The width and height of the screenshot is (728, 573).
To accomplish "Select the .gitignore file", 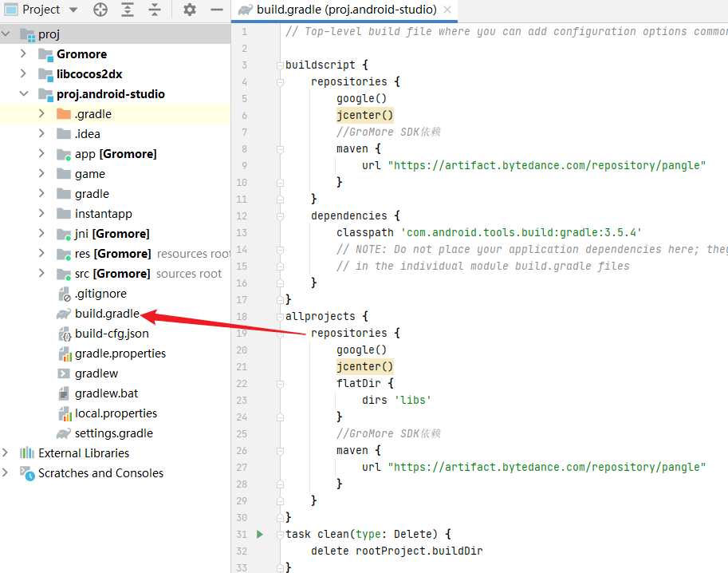I will pos(100,294).
